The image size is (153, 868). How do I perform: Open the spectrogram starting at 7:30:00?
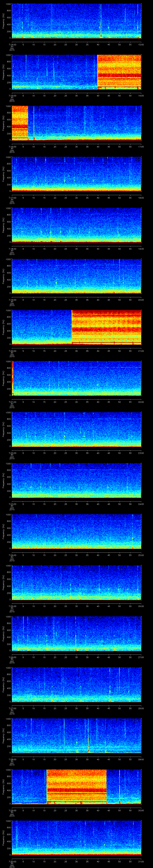[x=76, y=838]
